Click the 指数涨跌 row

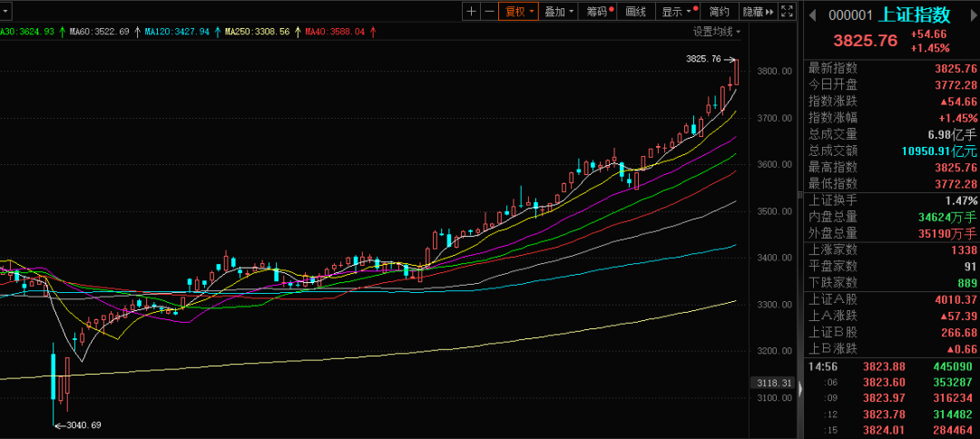pos(893,102)
